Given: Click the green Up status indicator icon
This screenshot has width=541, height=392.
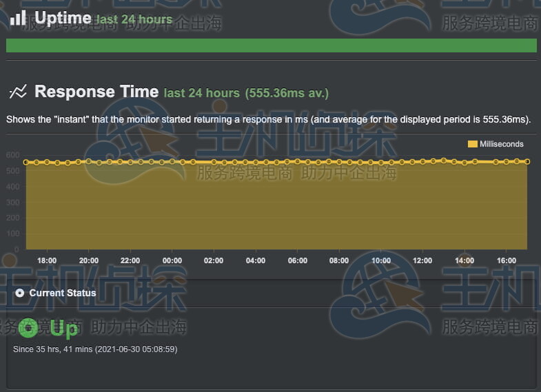Looking at the screenshot, I should tap(29, 329).
